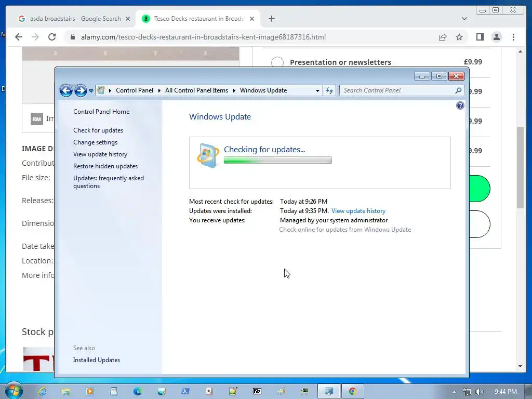Open Restore hidden updates link

point(105,166)
